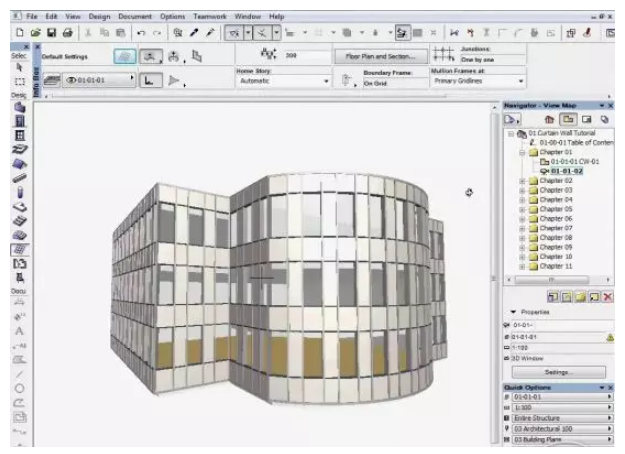Image resolution: width=625 pixels, height=454 pixels.
Task: Click the red X delete icon in Navigator
Action: click(x=607, y=297)
